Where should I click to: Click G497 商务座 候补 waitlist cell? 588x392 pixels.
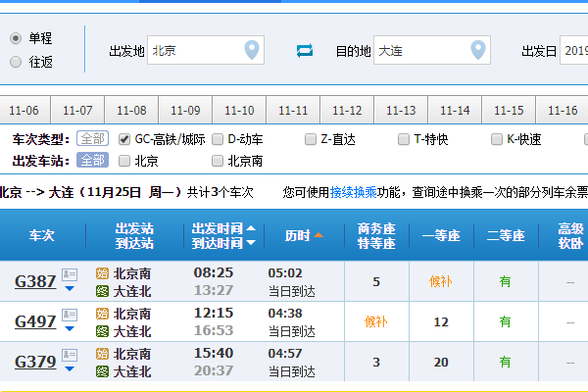pos(376,321)
